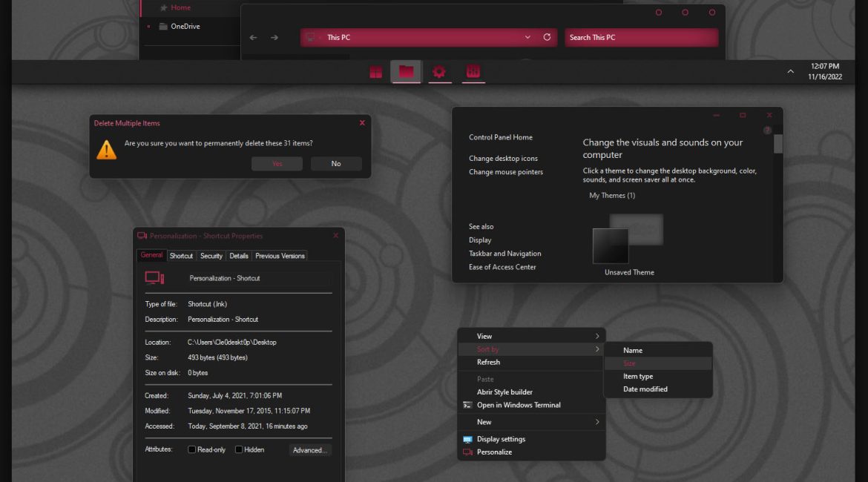Image resolution: width=868 pixels, height=482 pixels.
Task: Switch to the Shortcut tab
Action: click(x=181, y=256)
